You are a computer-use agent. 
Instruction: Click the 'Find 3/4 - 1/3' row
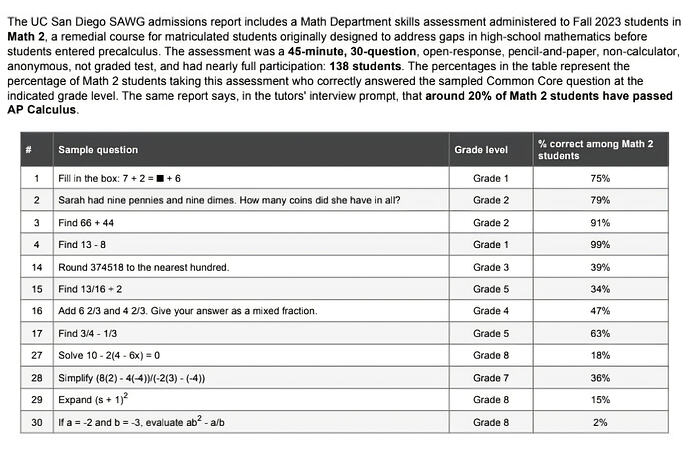point(345,333)
